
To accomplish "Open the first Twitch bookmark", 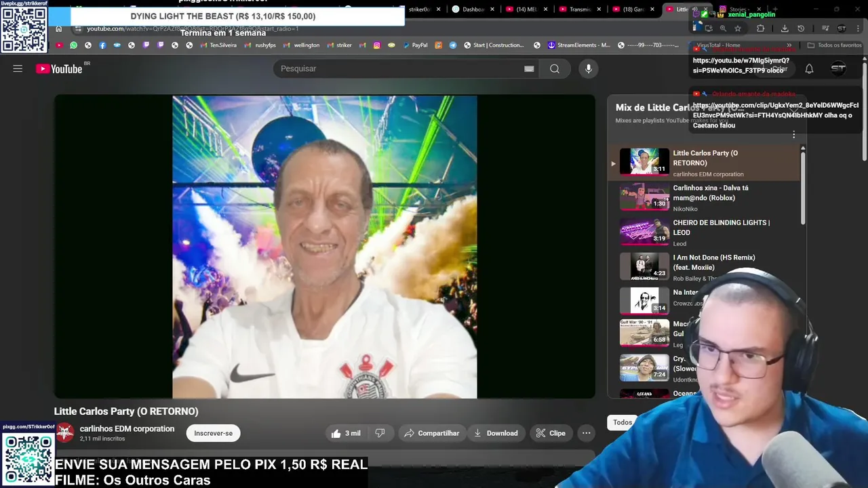I will pyautogui.click(x=146, y=45).
